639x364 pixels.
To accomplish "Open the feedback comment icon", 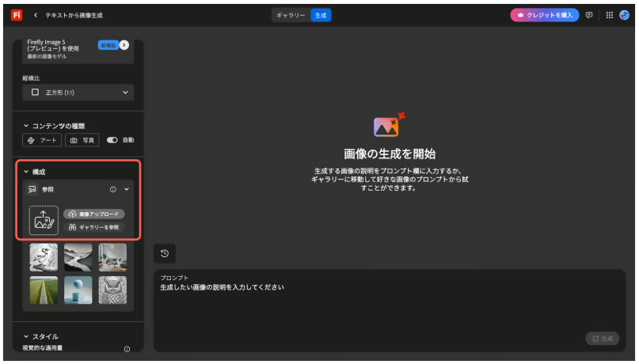I will [x=588, y=15].
